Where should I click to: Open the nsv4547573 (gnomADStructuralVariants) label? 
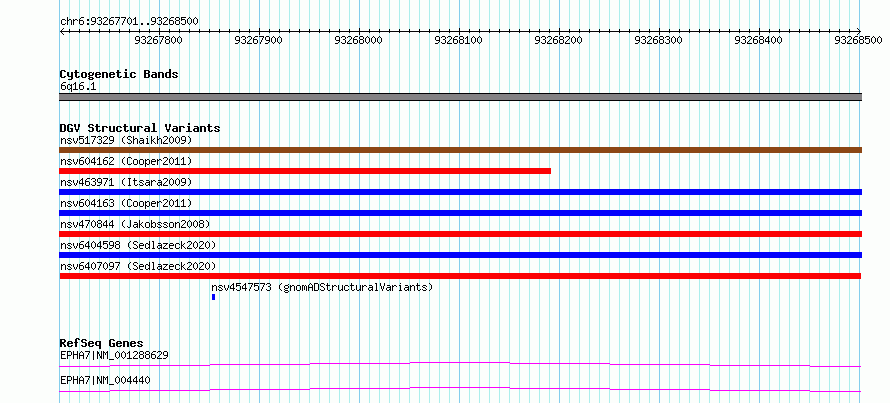point(322,287)
